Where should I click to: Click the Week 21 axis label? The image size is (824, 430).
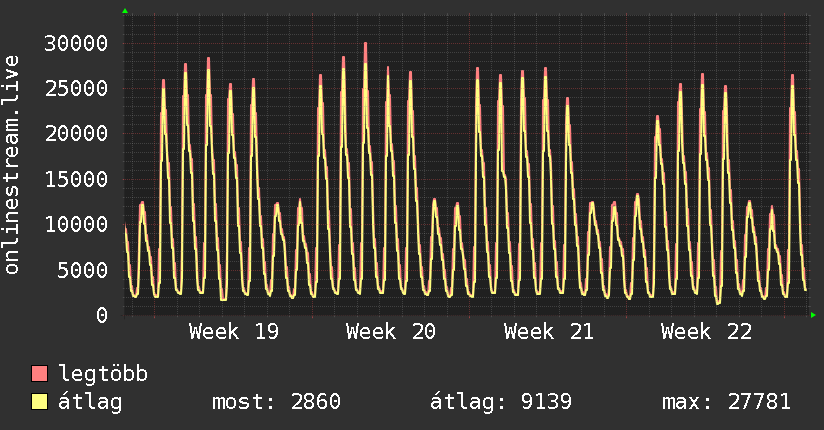(x=549, y=332)
